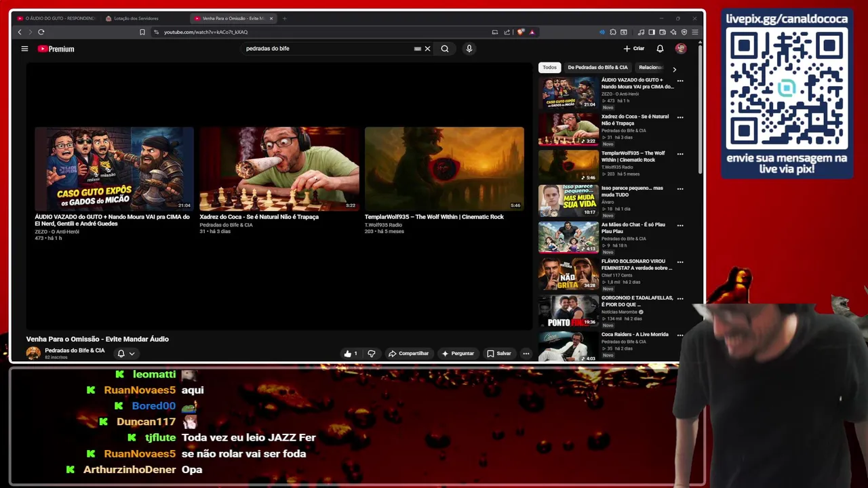Screen dimensions: 868x488
Task: Open Pedradas do Bife & CIA channel name
Action: [x=75, y=350]
